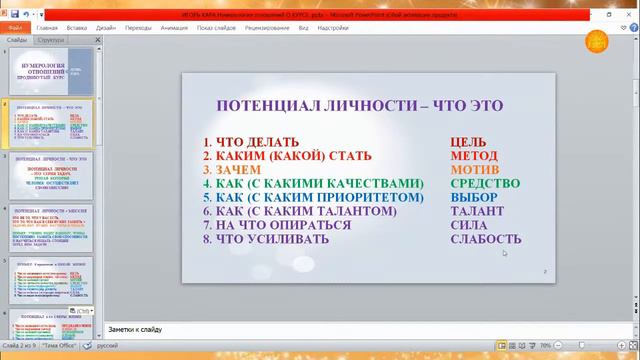
Task: Click line 5. КАК (С КАКИМ ПРИОРИТЕТОМ)
Action: tap(313, 198)
